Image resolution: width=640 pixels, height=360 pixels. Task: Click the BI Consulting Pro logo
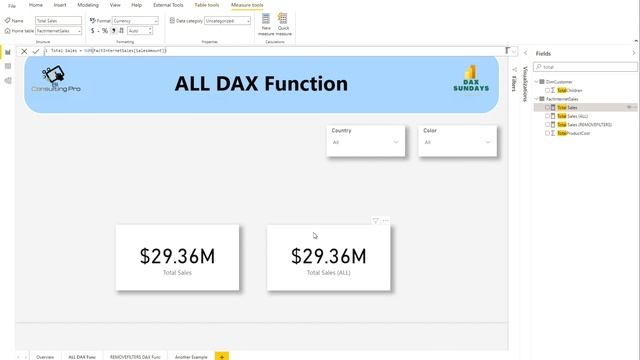coord(56,79)
